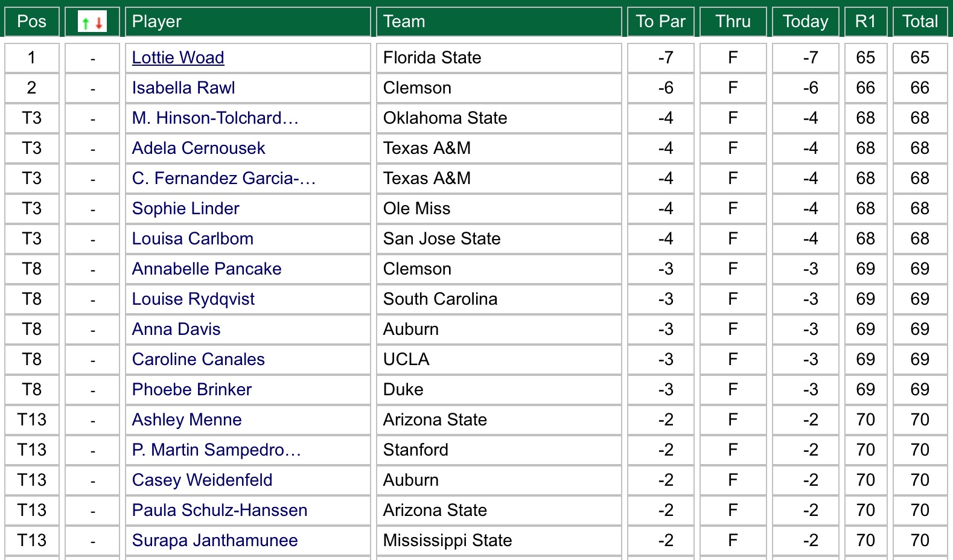Click Adela Cernousek's name
Image resolution: width=953 pixels, height=560 pixels.
click(199, 148)
